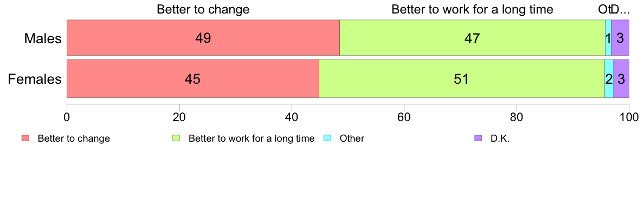Click the Better to work for a long time header

pos(472,9)
